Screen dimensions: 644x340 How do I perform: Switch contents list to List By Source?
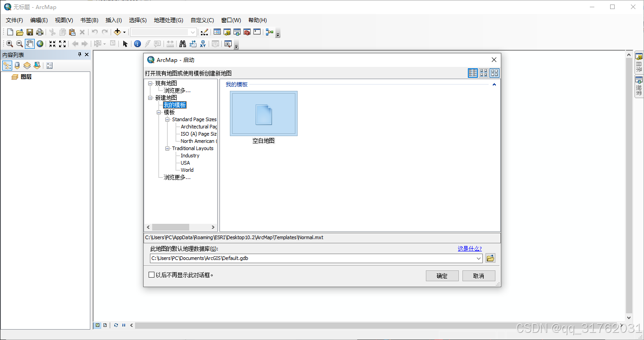(17, 66)
